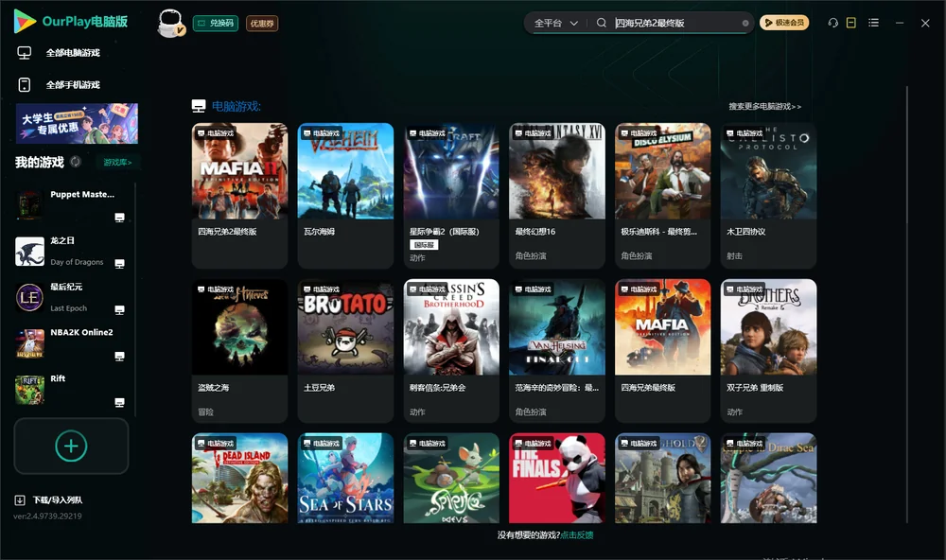Click the OurPlay logo icon

point(25,21)
